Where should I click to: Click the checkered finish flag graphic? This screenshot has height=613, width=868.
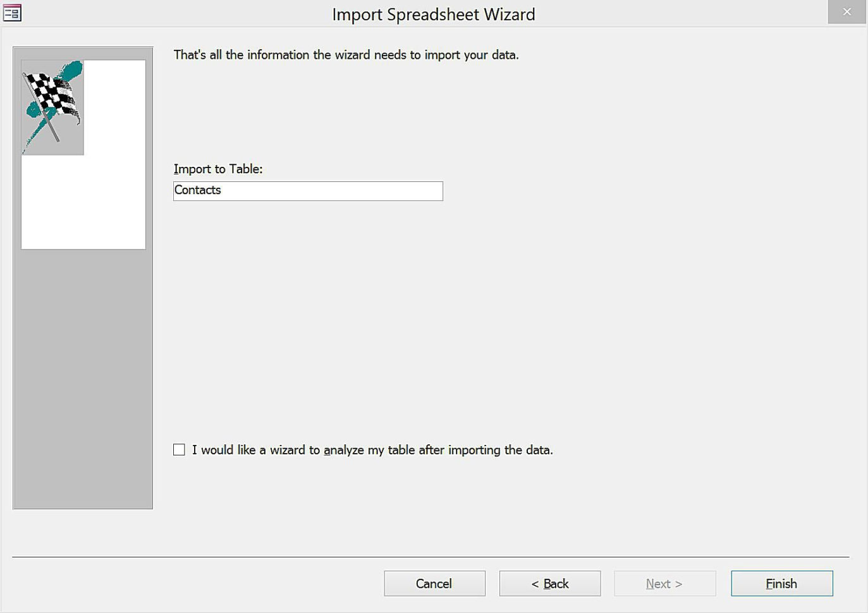52,95
